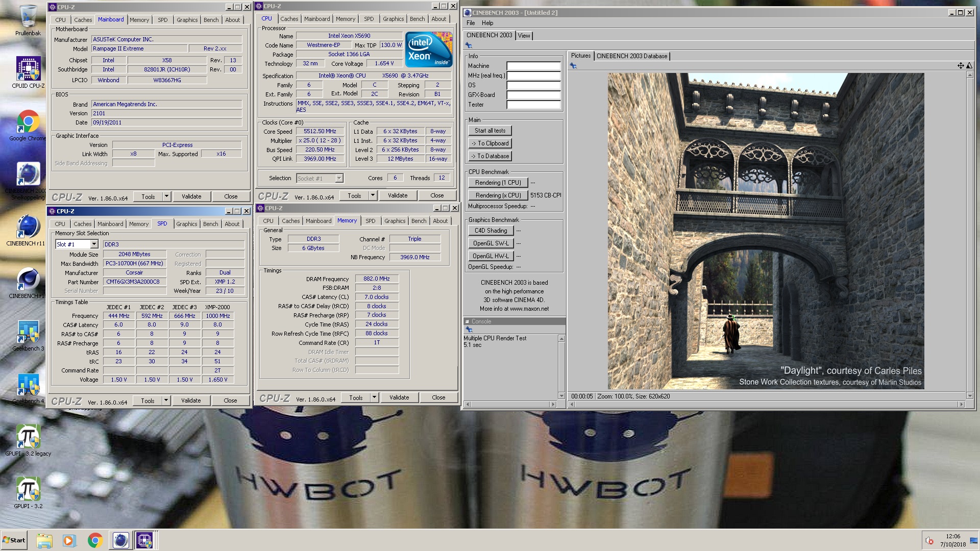Image resolution: width=980 pixels, height=551 pixels.
Task: Click the zoom triangle icon in Pictures panel
Action: (x=969, y=65)
